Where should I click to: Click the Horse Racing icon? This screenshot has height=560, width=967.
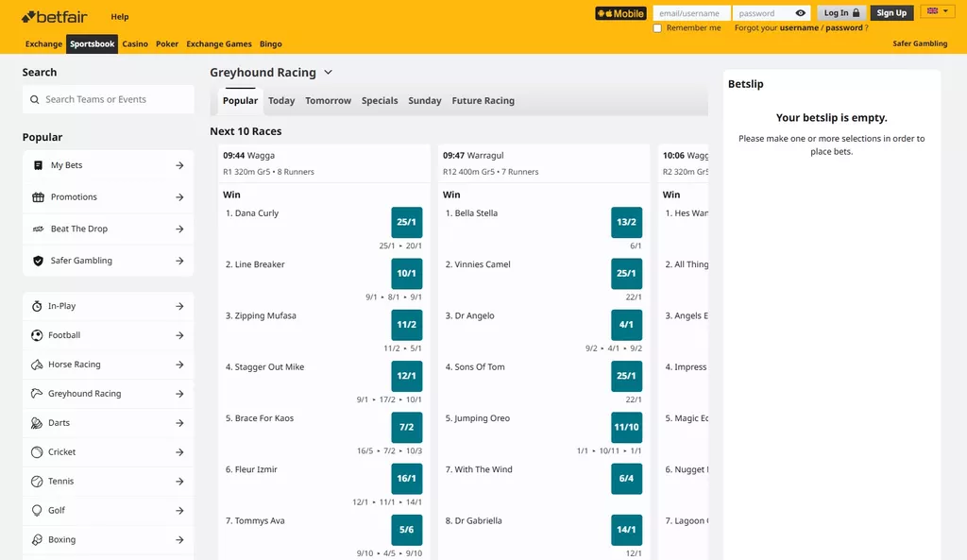(37, 365)
